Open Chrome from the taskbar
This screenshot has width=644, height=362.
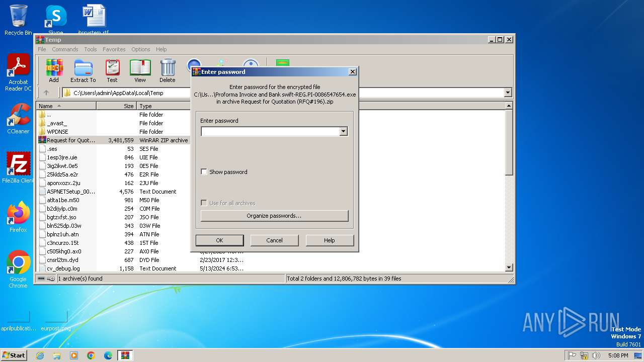pos(91,355)
